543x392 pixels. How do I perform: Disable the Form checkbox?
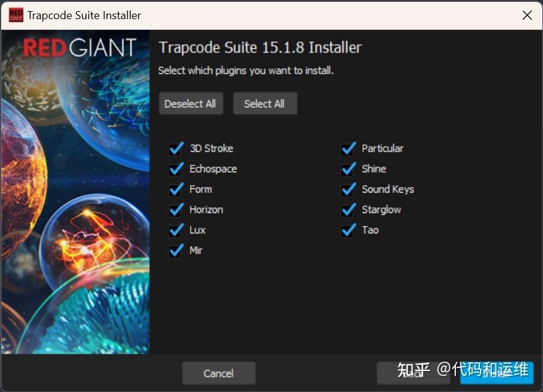click(x=176, y=189)
